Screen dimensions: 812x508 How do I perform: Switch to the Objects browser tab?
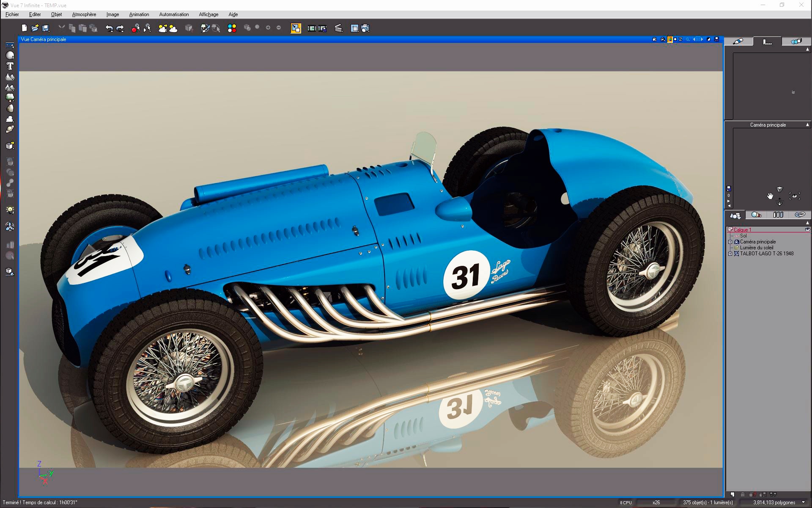735,215
